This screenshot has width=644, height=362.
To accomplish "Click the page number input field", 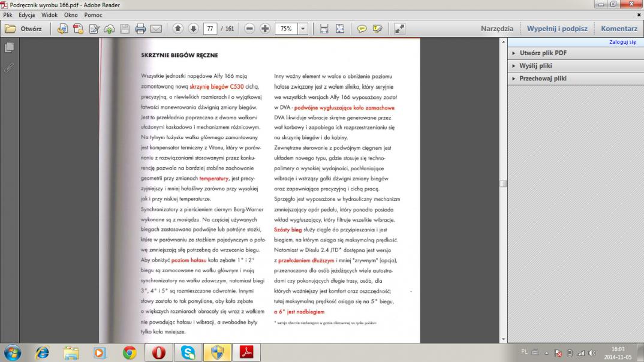I will (210, 29).
